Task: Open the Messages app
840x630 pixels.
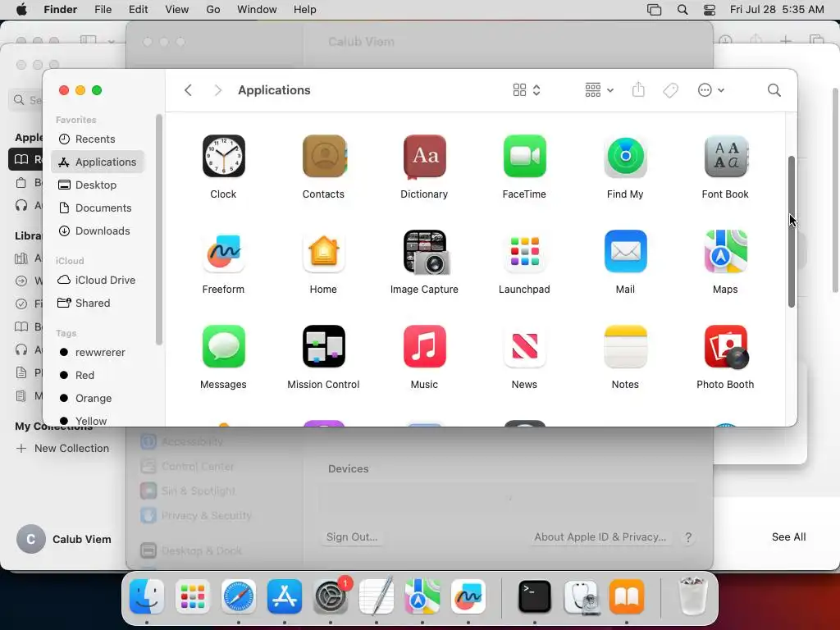Action: pos(223,346)
